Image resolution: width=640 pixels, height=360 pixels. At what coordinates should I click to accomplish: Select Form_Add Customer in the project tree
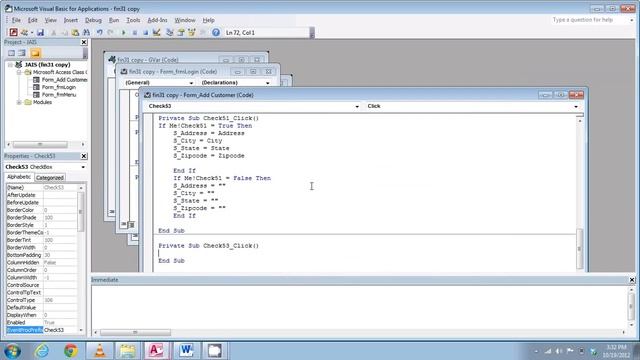[64, 80]
